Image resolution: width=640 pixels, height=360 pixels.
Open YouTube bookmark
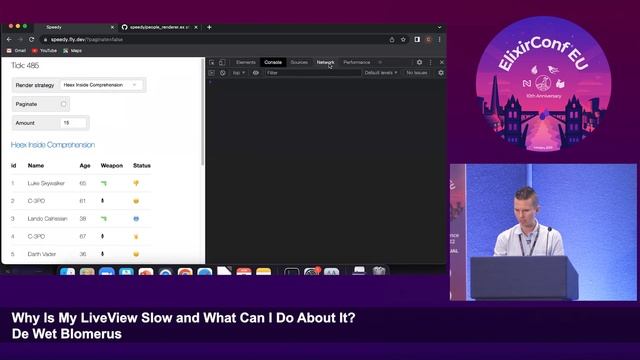pos(45,51)
